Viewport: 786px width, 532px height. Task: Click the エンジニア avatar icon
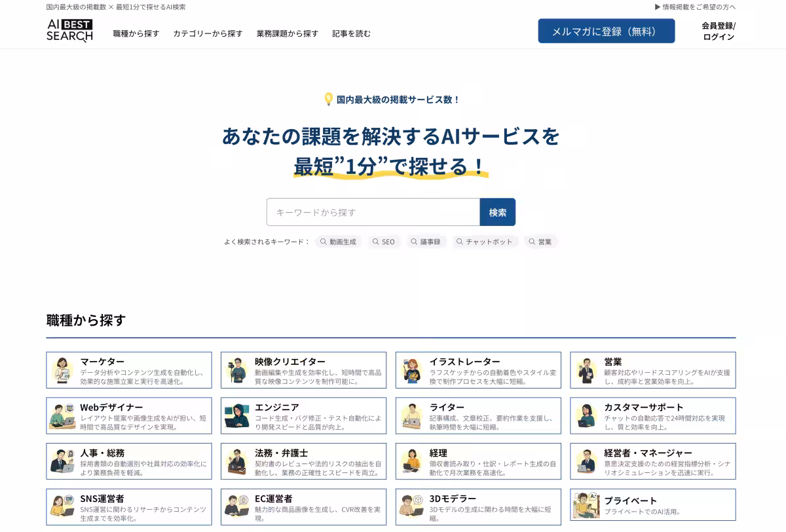236,415
